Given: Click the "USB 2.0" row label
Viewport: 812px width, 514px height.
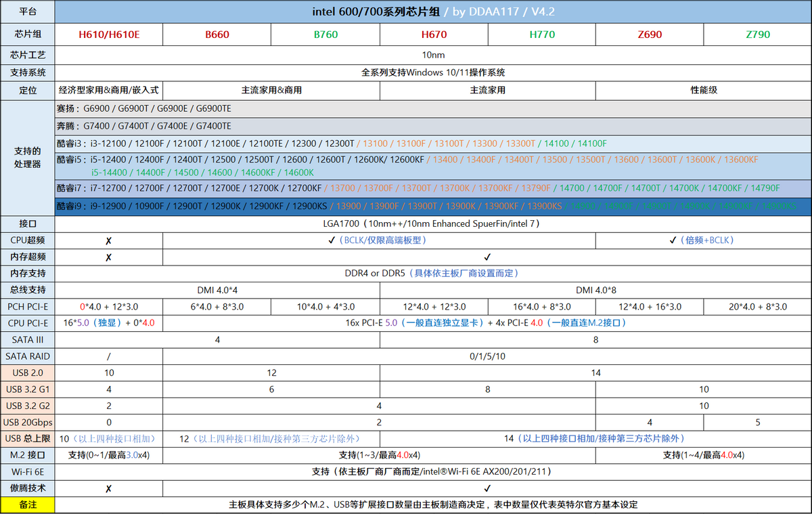Looking at the screenshot, I should coord(28,372).
